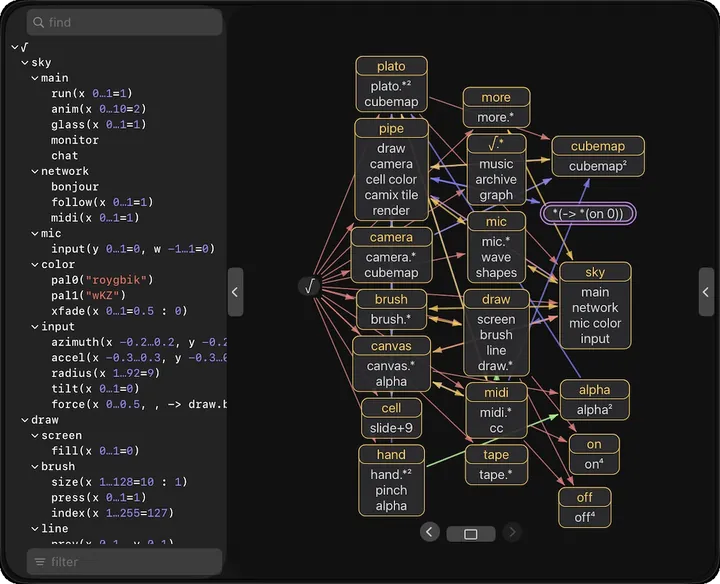
Task: Collapse the left sidebar with chevron handle
Action: [235, 292]
